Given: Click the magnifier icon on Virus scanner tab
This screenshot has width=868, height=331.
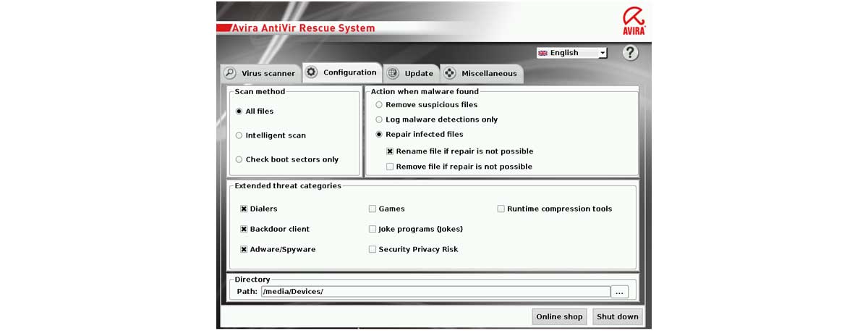Looking at the screenshot, I should pos(230,73).
